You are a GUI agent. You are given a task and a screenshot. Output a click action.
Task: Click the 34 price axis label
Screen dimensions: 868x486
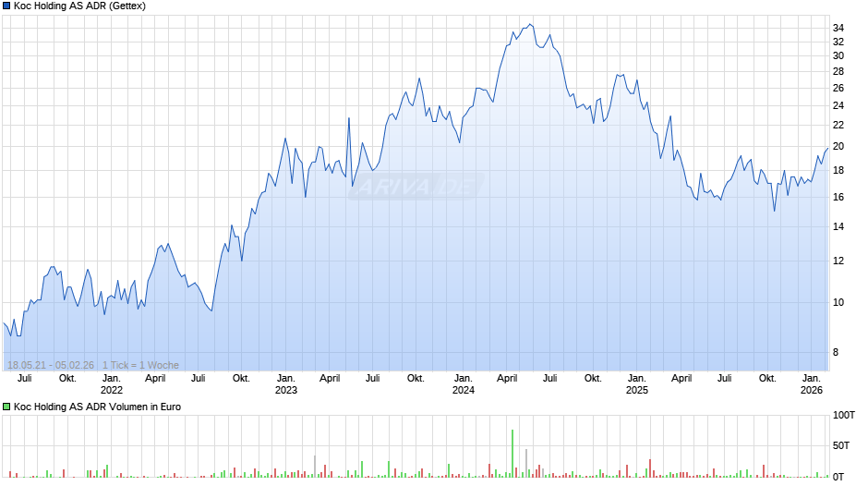coord(838,28)
